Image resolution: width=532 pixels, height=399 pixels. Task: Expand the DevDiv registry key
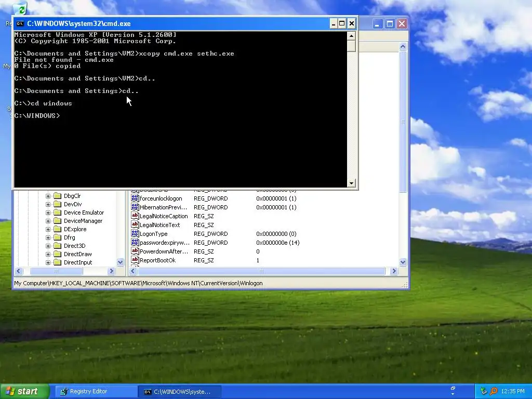coord(48,204)
